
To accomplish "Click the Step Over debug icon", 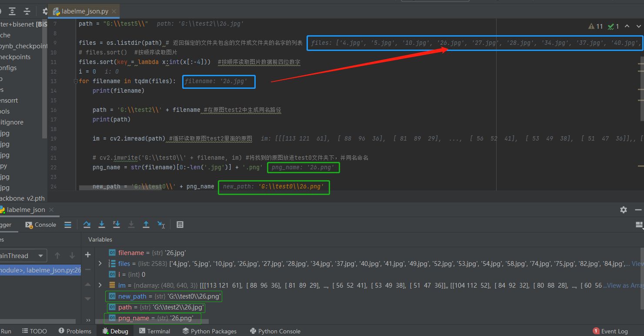I will 87,225.
